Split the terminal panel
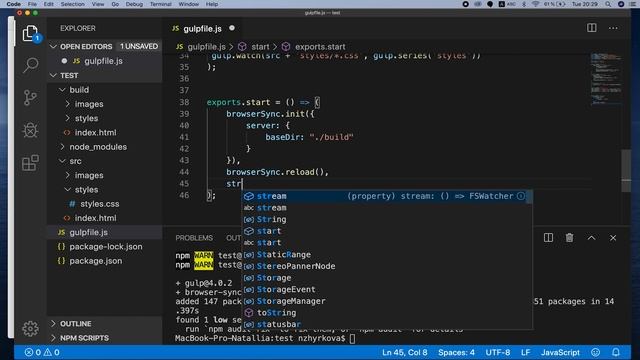The width and height of the screenshot is (640, 360). pyautogui.click(x=548, y=238)
